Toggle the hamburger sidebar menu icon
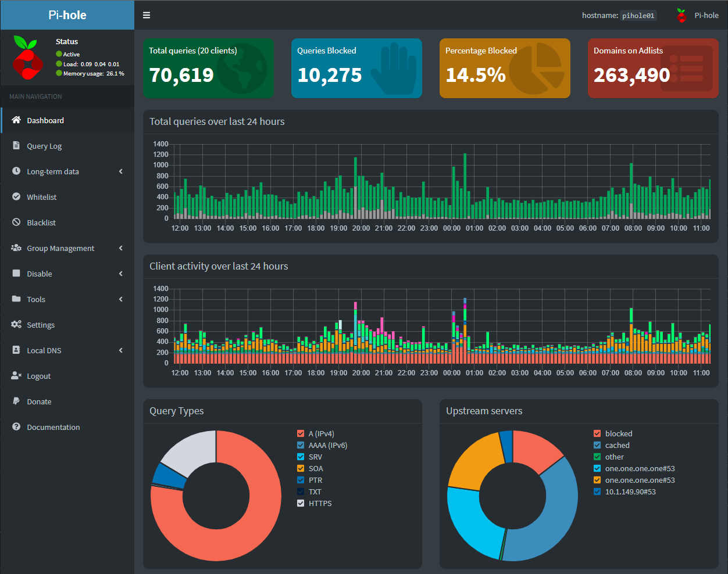Viewport: 728px width, 574px height. [147, 15]
